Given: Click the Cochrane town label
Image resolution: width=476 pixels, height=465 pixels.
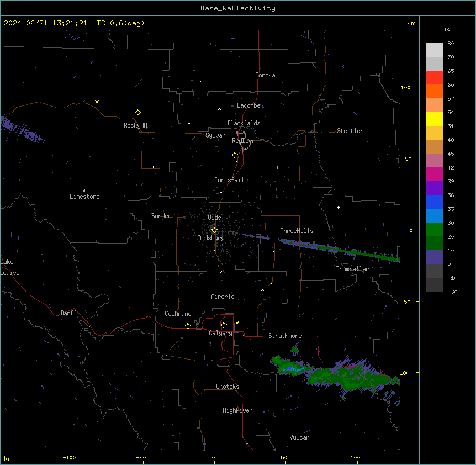Looking at the screenshot, I should (x=178, y=314).
